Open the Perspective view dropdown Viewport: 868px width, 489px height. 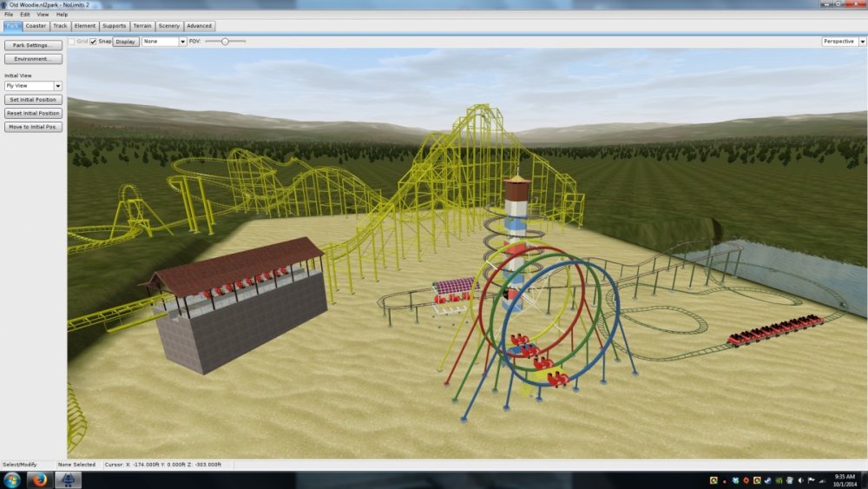tap(842, 41)
